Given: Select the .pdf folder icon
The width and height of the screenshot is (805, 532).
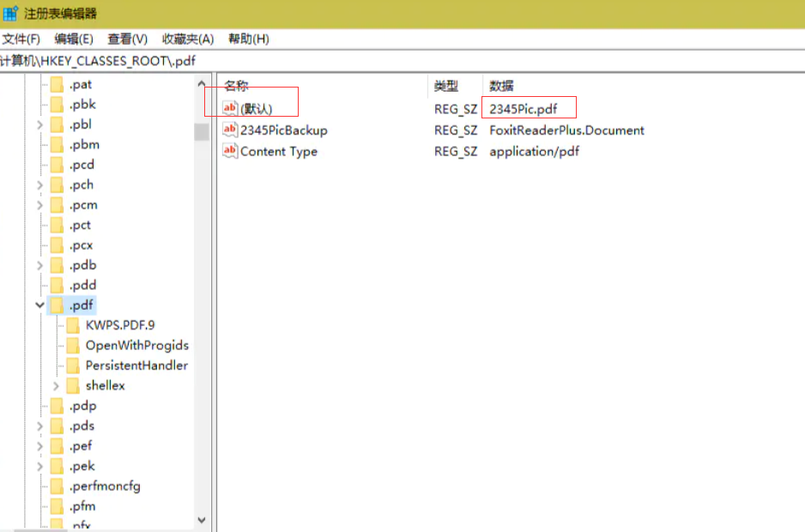Looking at the screenshot, I should pyautogui.click(x=57, y=305).
